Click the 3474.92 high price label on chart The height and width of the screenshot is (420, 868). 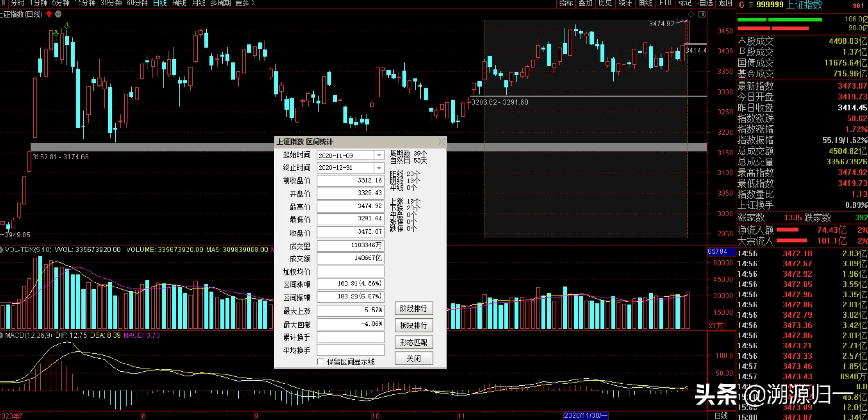tap(662, 24)
